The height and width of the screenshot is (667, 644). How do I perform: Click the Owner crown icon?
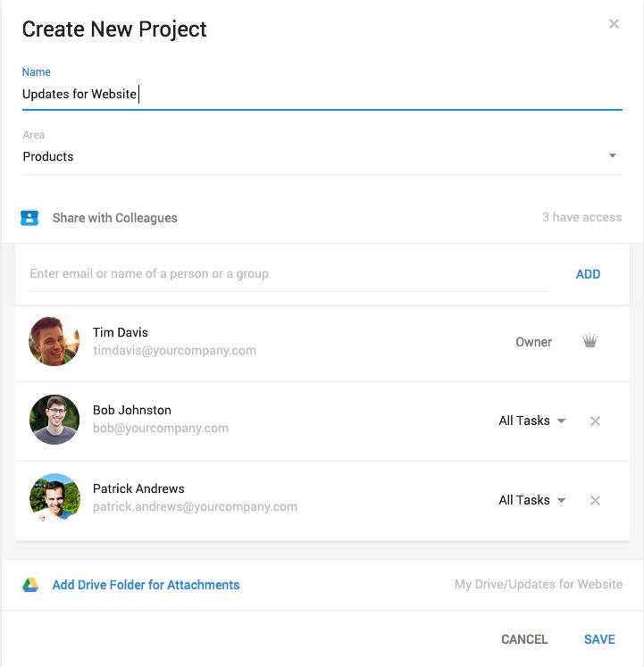(590, 341)
